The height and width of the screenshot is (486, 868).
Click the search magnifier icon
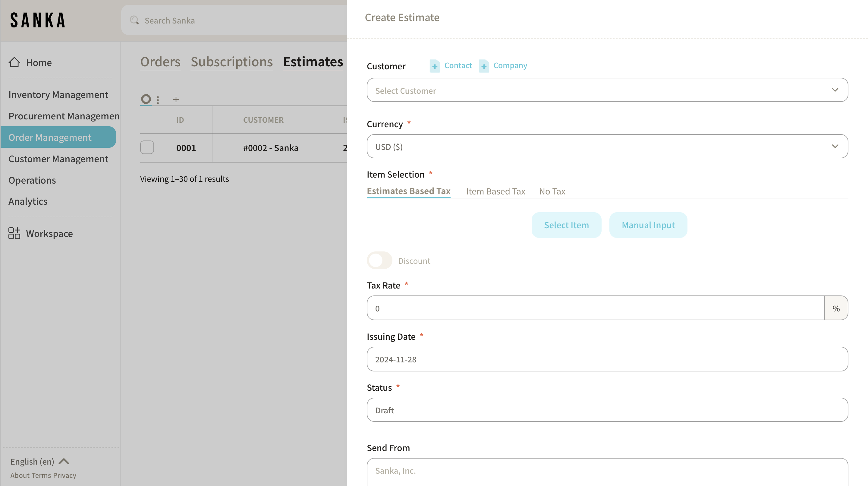134,20
